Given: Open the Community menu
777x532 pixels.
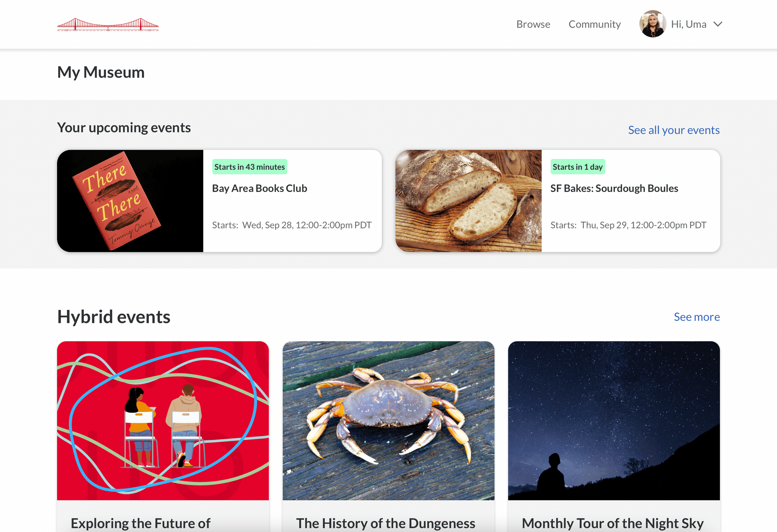Looking at the screenshot, I should tap(594, 24).
